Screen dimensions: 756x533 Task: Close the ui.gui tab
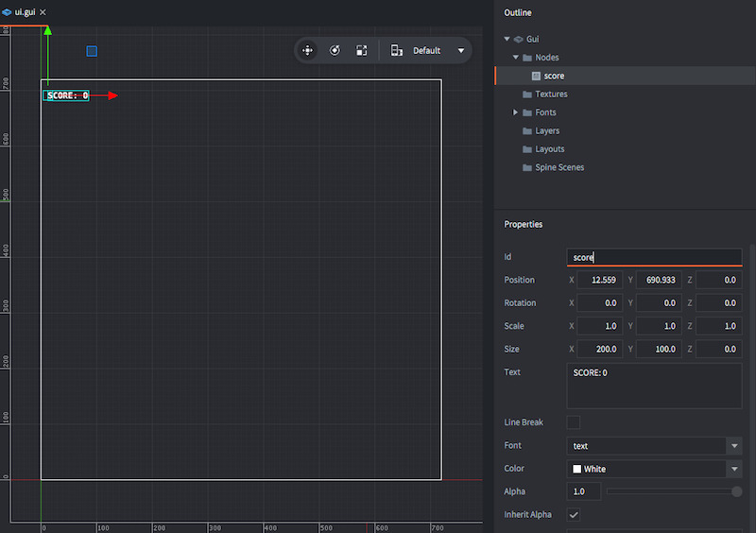pyautogui.click(x=43, y=12)
